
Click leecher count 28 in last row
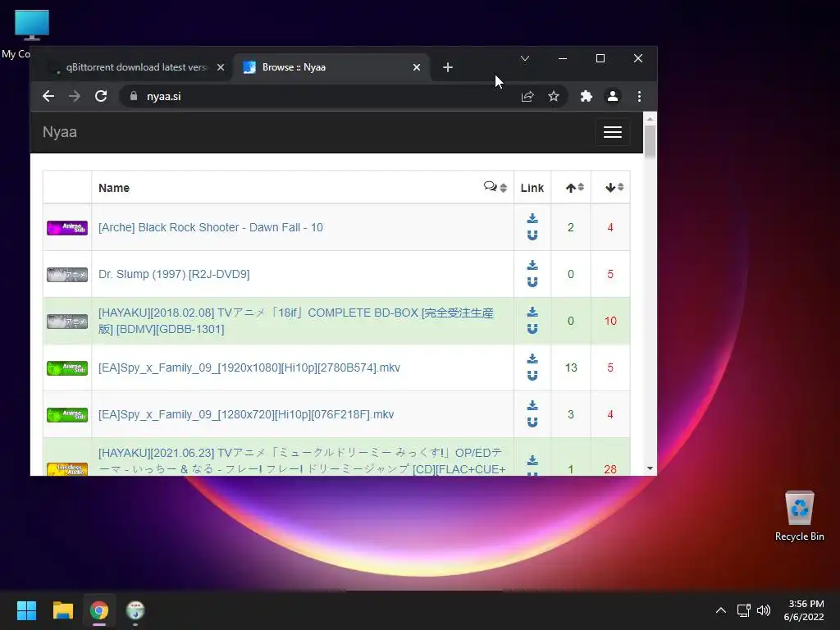(x=610, y=469)
